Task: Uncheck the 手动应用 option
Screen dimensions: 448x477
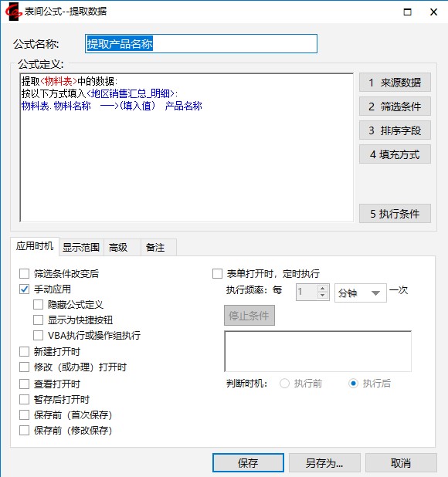Action: pos(25,289)
